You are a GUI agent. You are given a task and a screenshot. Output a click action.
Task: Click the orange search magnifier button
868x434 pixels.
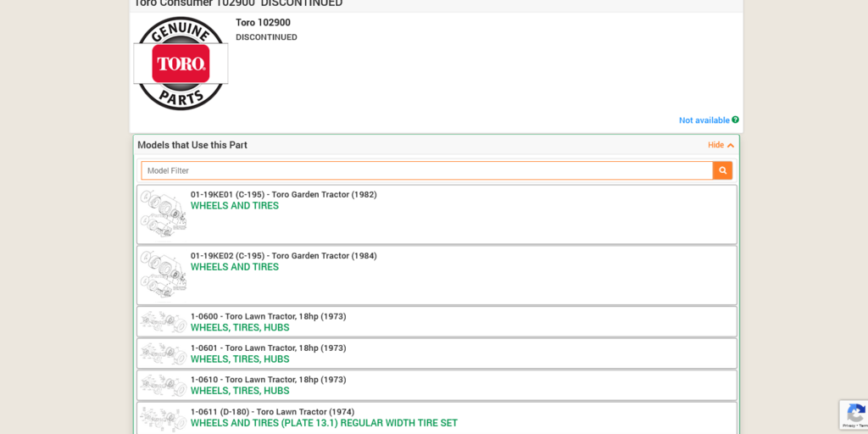(722, 170)
